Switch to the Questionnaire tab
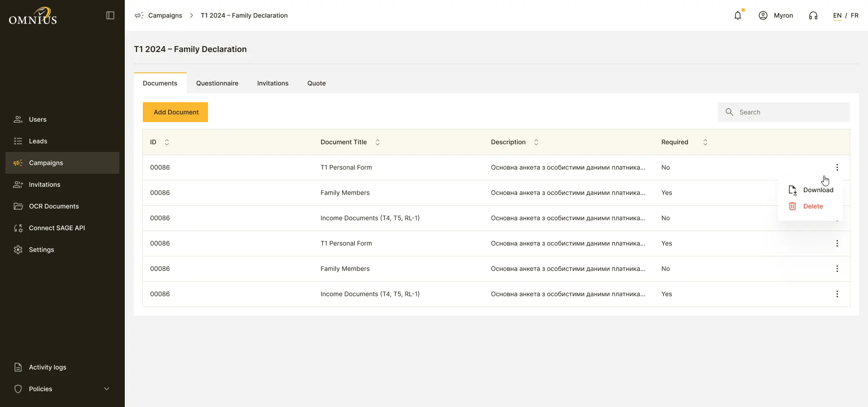 click(x=217, y=83)
